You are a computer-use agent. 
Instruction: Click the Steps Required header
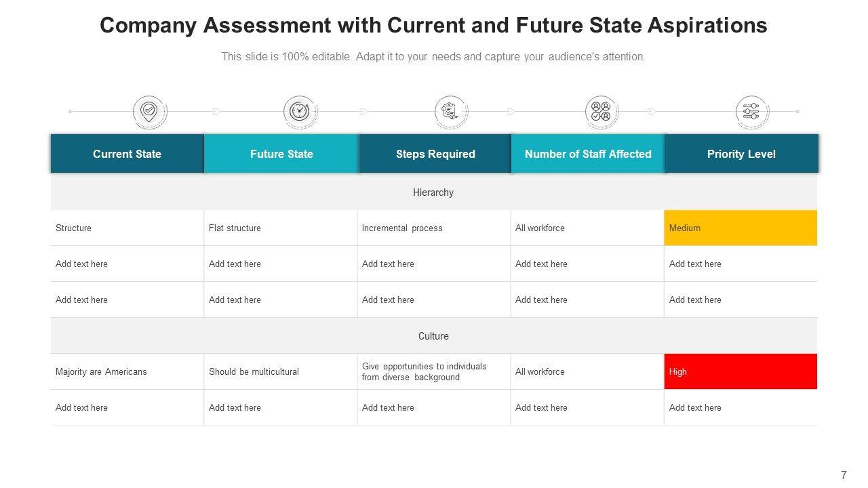[x=435, y=154]
